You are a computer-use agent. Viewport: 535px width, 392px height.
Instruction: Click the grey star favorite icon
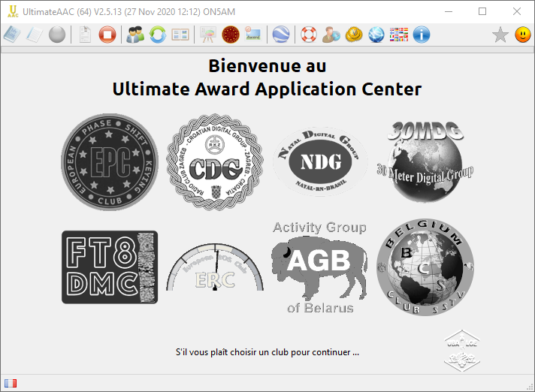(x=500, y=35)
